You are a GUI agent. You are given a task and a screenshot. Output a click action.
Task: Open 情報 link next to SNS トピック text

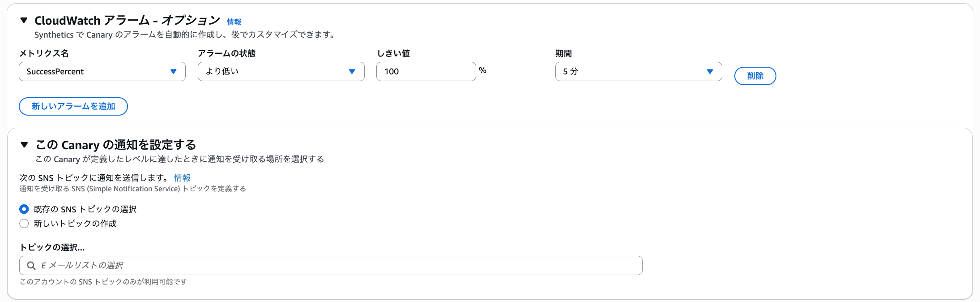(182, 178)
